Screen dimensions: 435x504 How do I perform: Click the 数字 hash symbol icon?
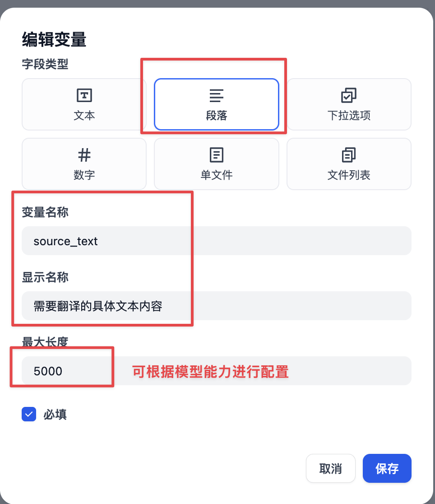84,155
